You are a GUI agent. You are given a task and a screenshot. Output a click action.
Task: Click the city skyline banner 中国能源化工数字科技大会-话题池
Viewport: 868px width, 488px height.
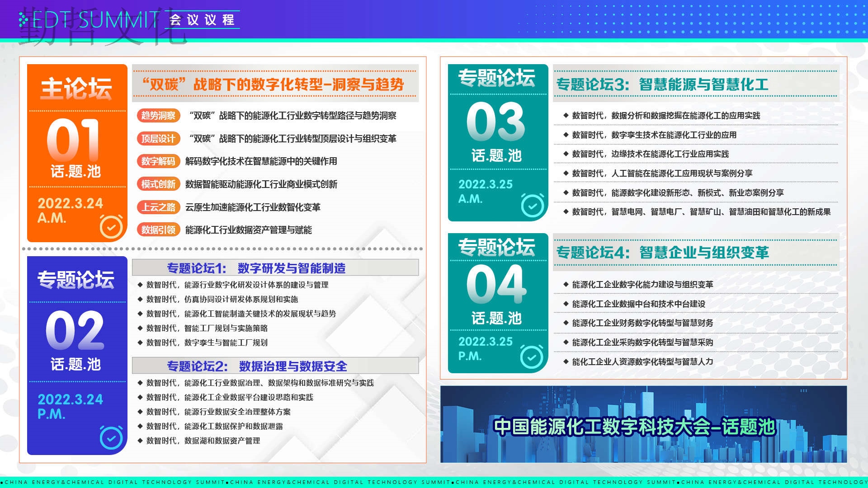tap(643, 424)
